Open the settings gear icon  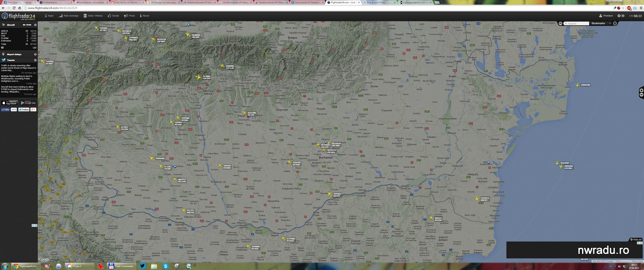pyautogui.click(x=619, y=16)
